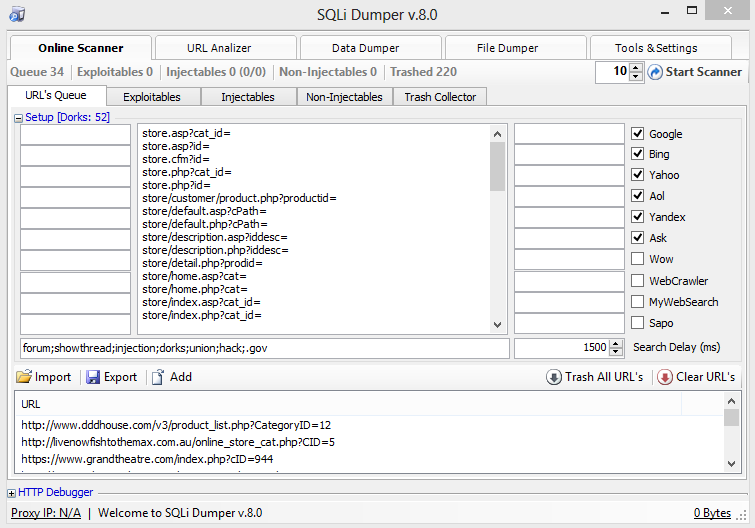755x528 pixels.
Task: Click the Search Delay field showing 1500
Action: tap(562, 348)
